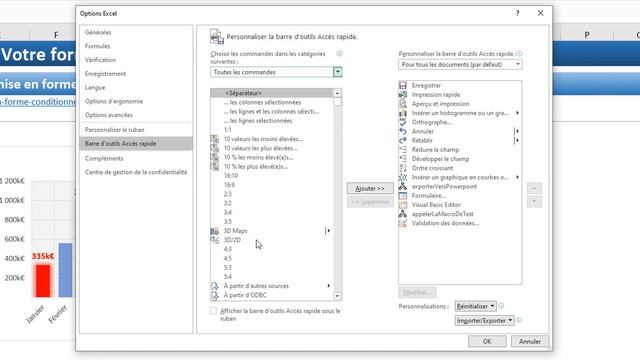Click the À partir d'ODBC icon
This screenshot has width=640, height=360.
tap(215, 295)
